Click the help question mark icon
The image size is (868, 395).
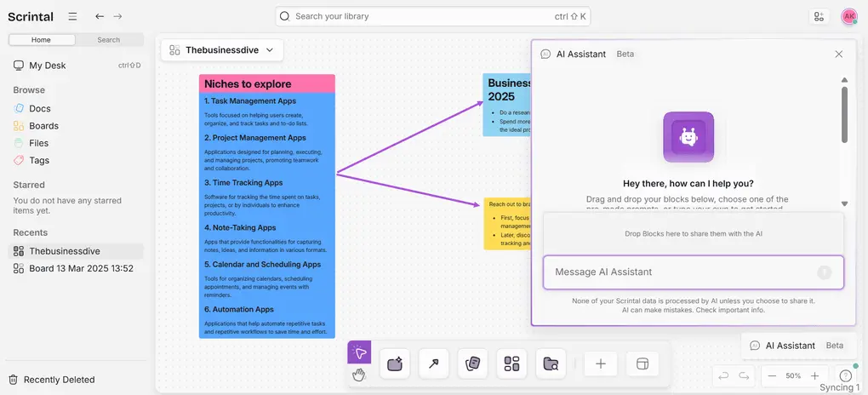point(845,375)
